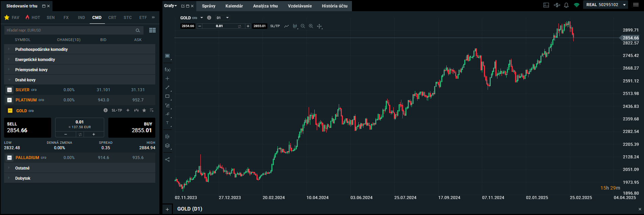Image resolution: width=644 pixels, height=215 pixels.
Task: Zoom out the chart with magnifier
Action: click(303, 26)
